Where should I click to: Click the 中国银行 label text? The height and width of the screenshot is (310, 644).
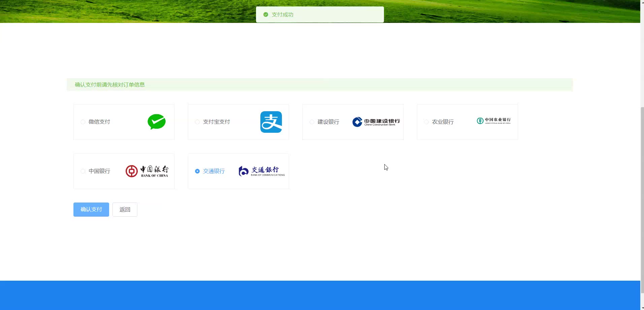99,171
